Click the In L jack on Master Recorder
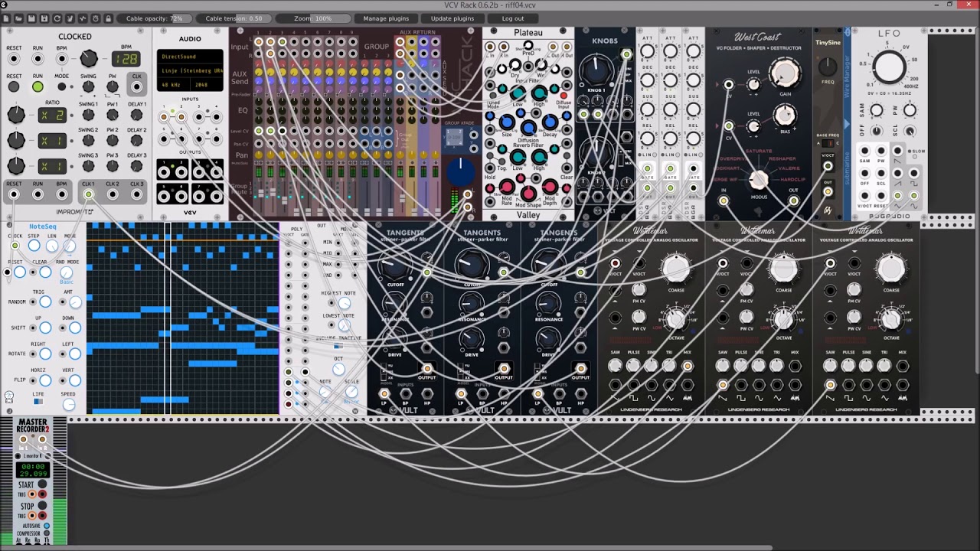This screenshot has height=551, width=980. click(x=23, y=440)
